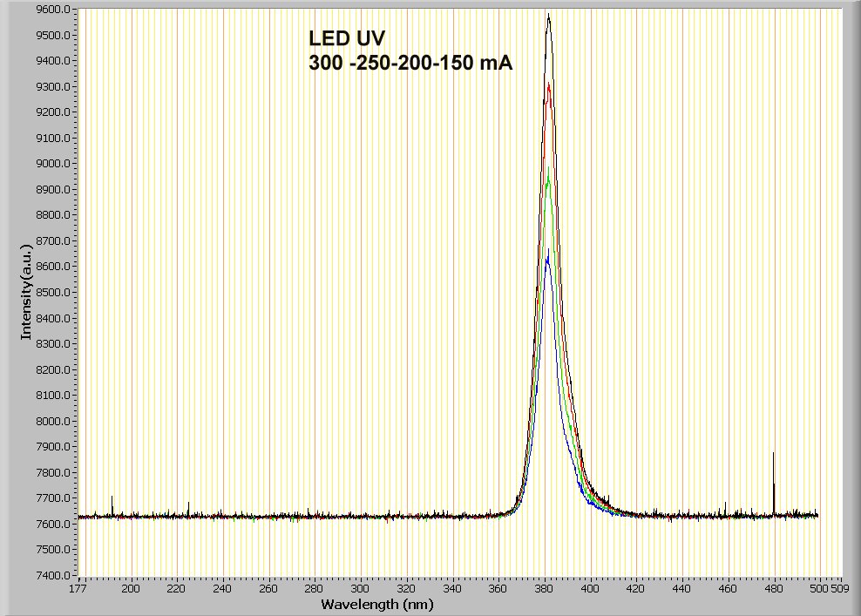The width and height of the screenshot is (861, 616).
Task: Select the Intensity(a.u.) axis label
Action: click(28, 292)
